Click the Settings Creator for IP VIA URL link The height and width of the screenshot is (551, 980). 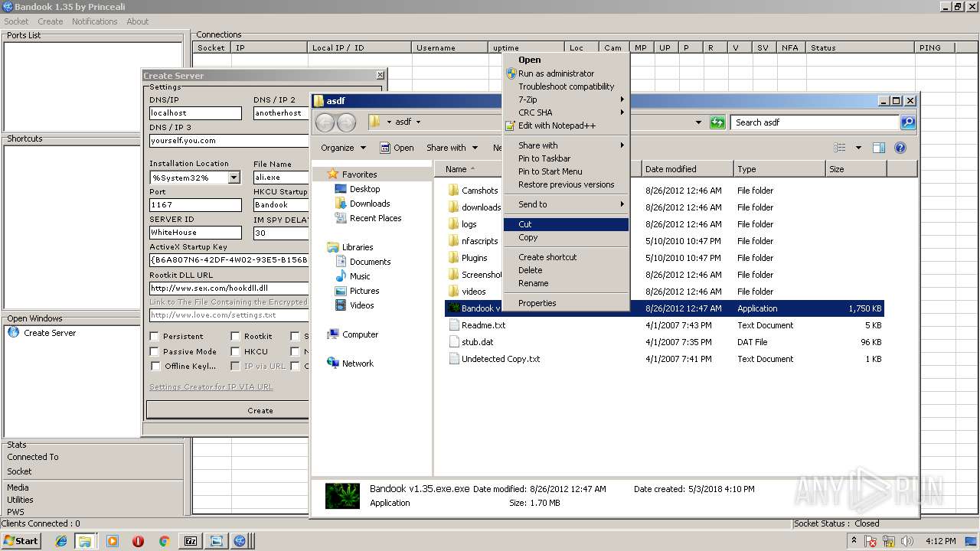pos(211,387)
